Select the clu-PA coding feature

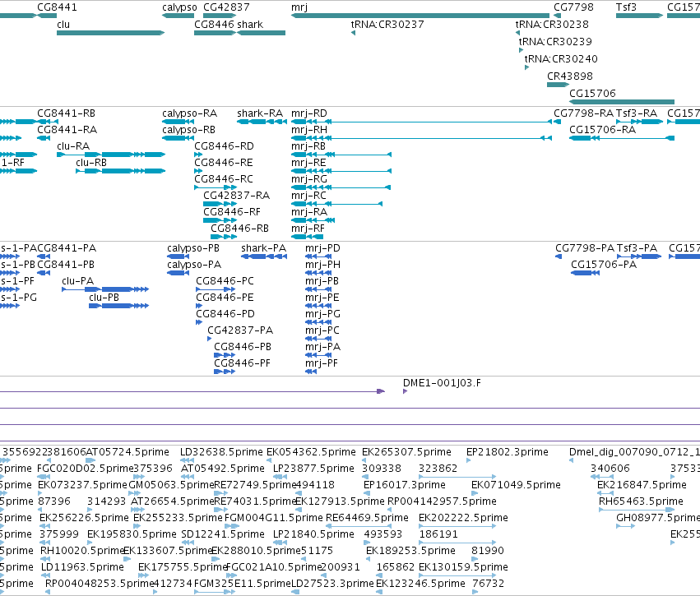click(105, 289)
